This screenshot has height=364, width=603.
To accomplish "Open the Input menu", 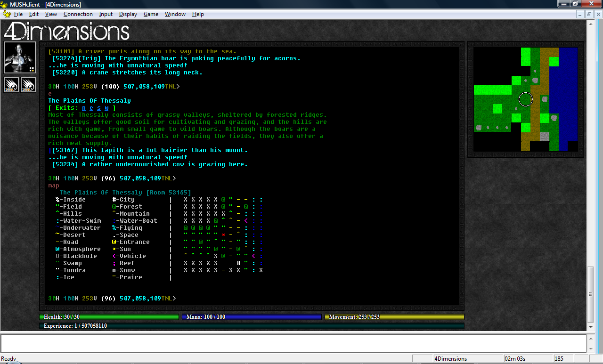I will pyautogui.click(x=106, y=14).
